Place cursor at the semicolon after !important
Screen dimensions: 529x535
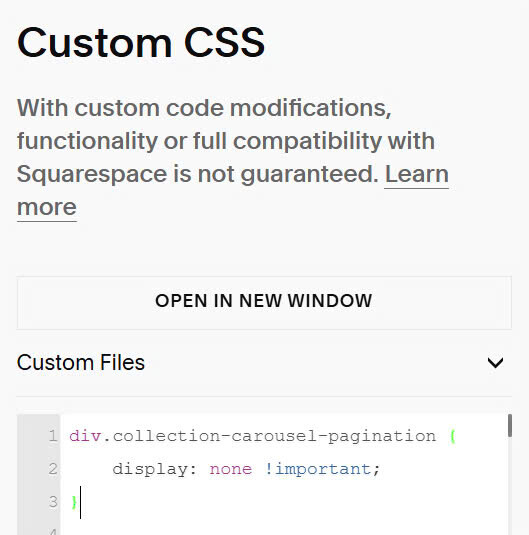point(376,470)
